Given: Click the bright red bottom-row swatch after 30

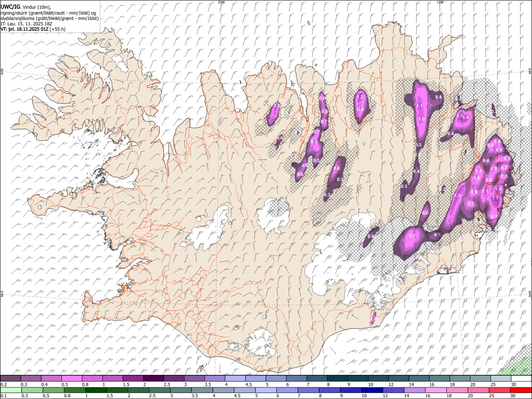Looking at the screenshot, I should [x=520, y=390].
